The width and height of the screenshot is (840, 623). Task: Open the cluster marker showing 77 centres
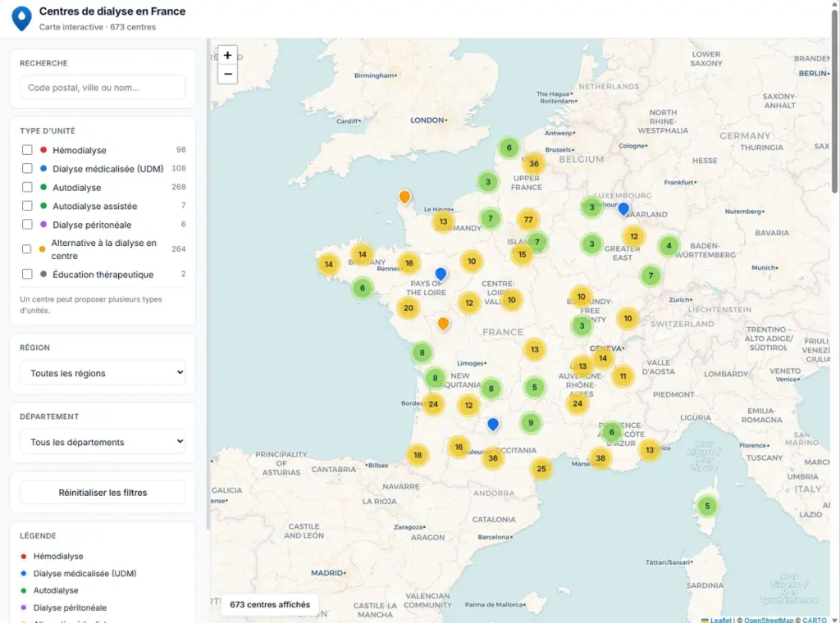[528, 220]
